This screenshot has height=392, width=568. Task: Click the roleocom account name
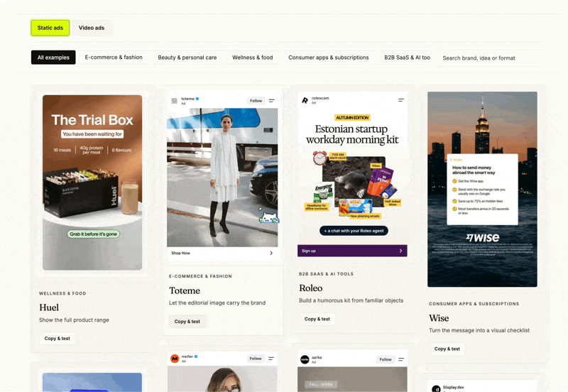[320, 98]
